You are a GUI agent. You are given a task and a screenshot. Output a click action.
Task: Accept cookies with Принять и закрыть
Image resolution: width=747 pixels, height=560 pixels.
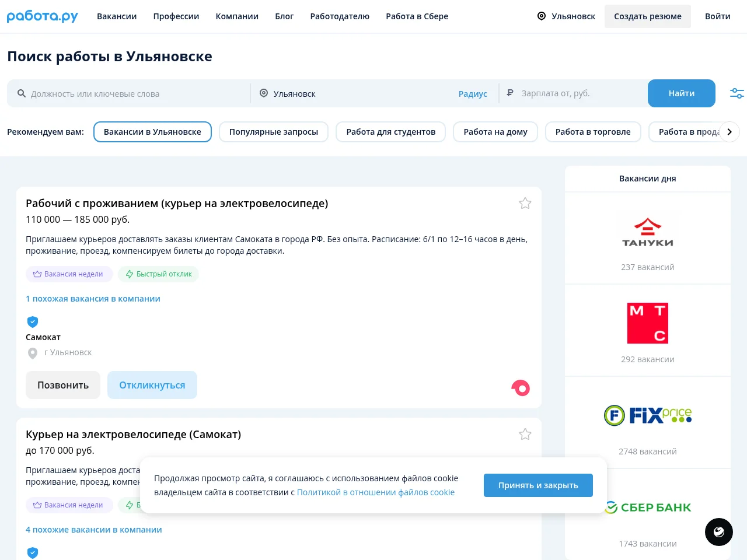tap(538, 485)
